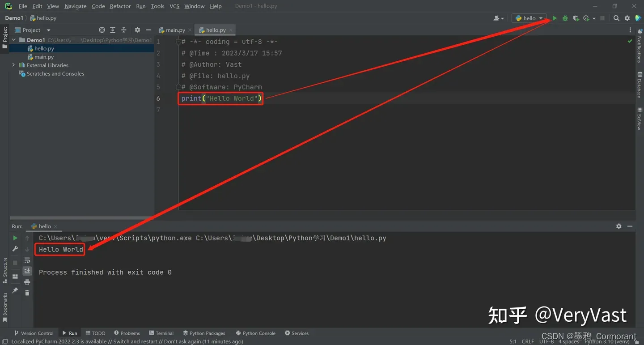Open the TODO tool window
Image resolution: width=644 pixels, height=345 pixels.
pos(95,333)
